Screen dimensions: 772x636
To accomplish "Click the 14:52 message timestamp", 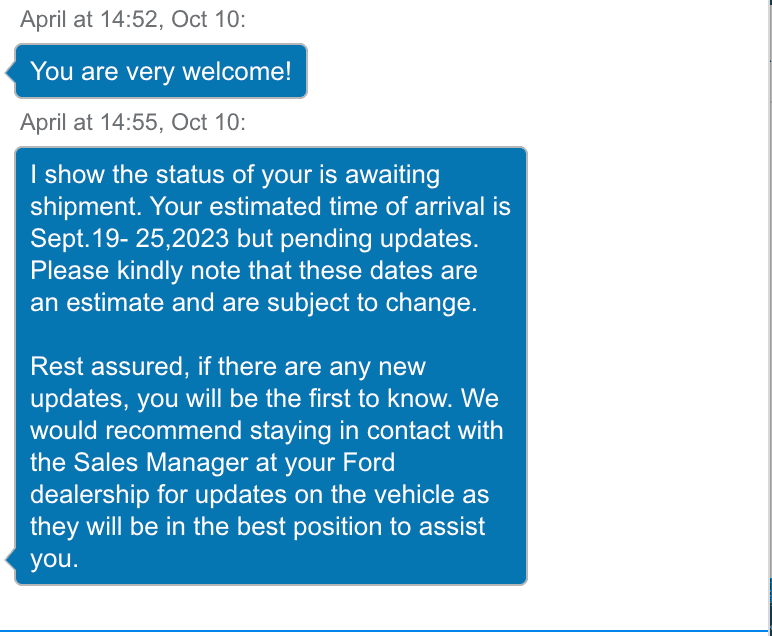I will pos(132,20).
